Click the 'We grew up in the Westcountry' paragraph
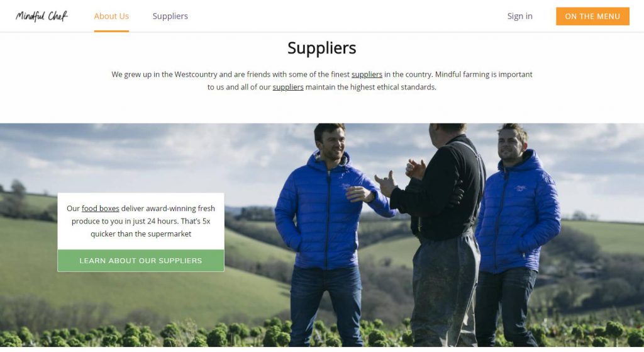This screenshot has height=352, width=644. tap(321, 81)
